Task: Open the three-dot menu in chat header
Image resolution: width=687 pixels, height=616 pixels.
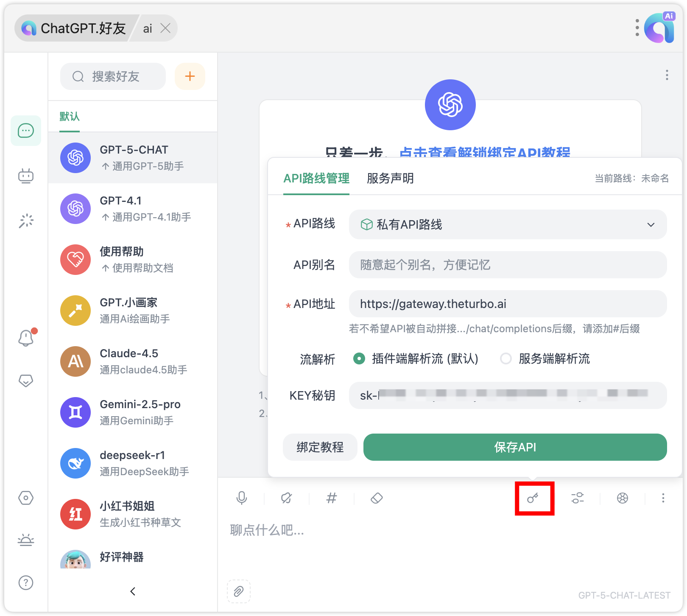Action: (x=667, y=75)
